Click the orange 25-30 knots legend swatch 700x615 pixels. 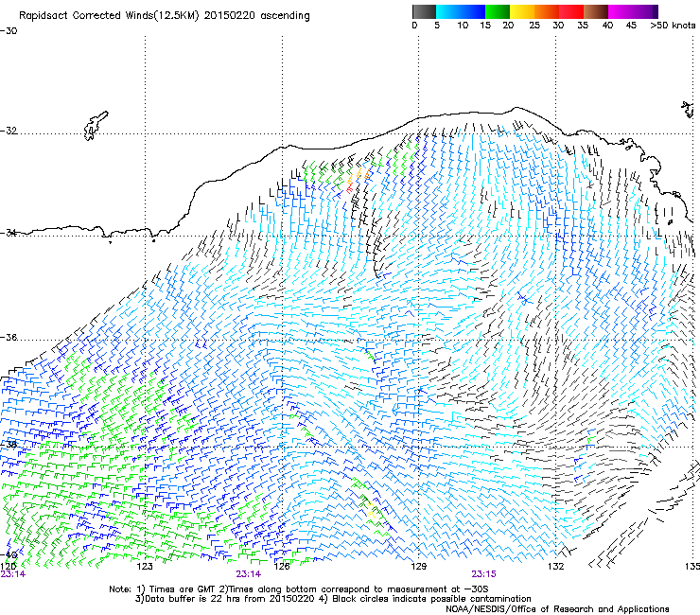pos(547,11)
